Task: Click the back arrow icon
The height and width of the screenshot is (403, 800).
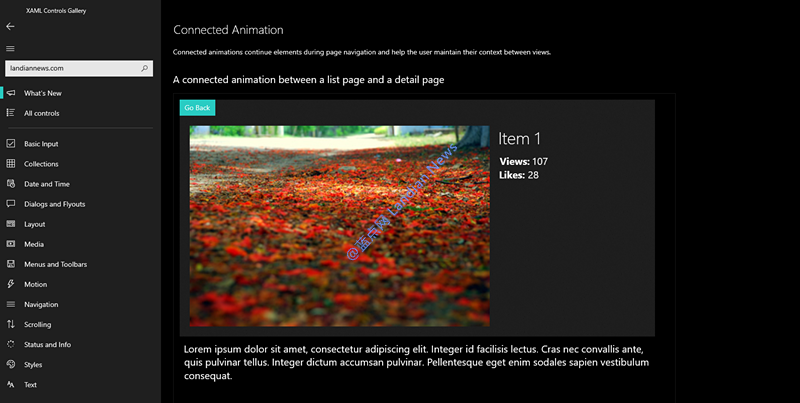Action: coord(10,27)
